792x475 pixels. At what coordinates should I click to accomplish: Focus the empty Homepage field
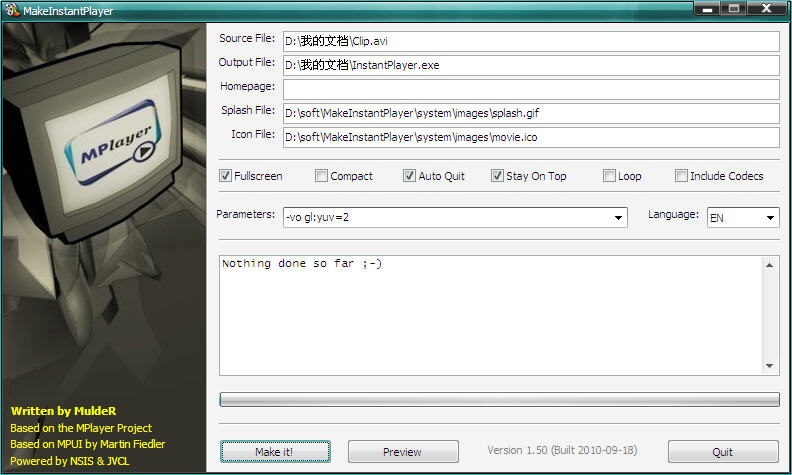tap(531, 89)
